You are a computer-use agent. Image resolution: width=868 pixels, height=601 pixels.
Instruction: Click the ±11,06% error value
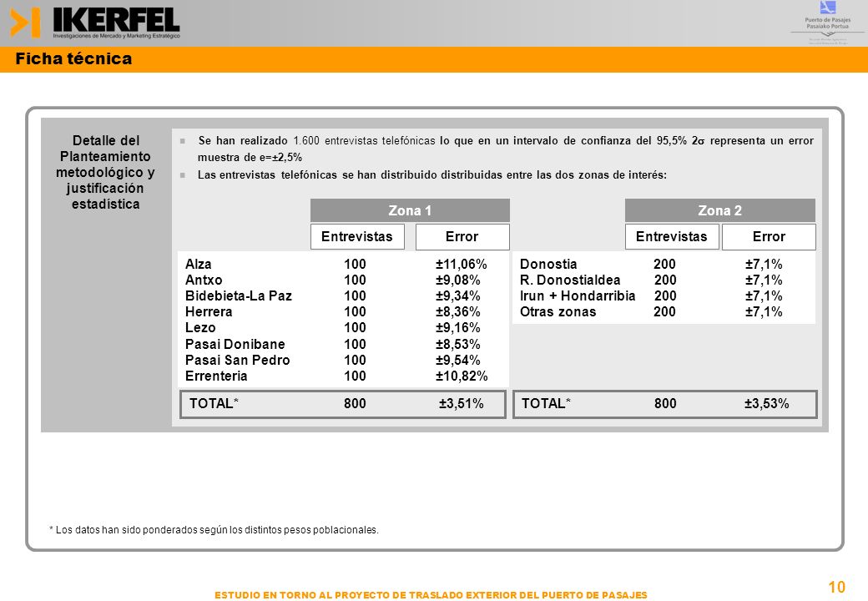click(461, 264)
